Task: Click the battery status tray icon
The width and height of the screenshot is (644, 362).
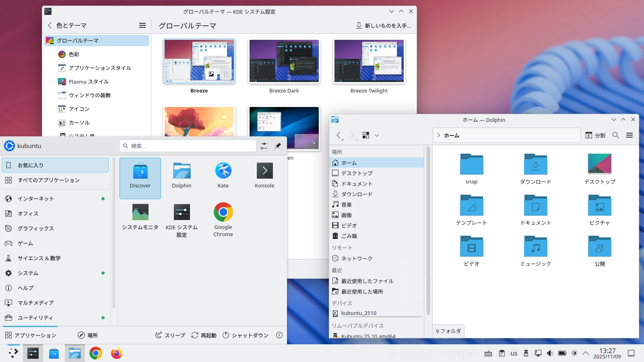Action: [562, 353]
